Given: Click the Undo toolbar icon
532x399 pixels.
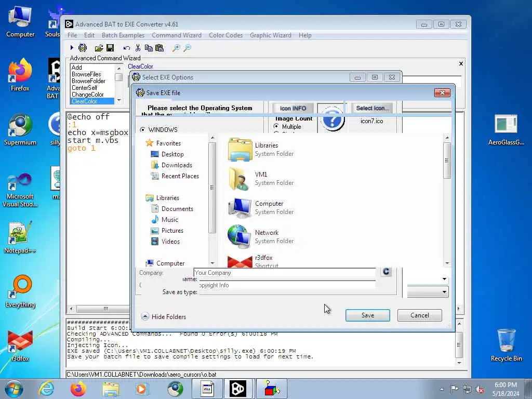Looking at the screenshot, I should coord(127,48).
